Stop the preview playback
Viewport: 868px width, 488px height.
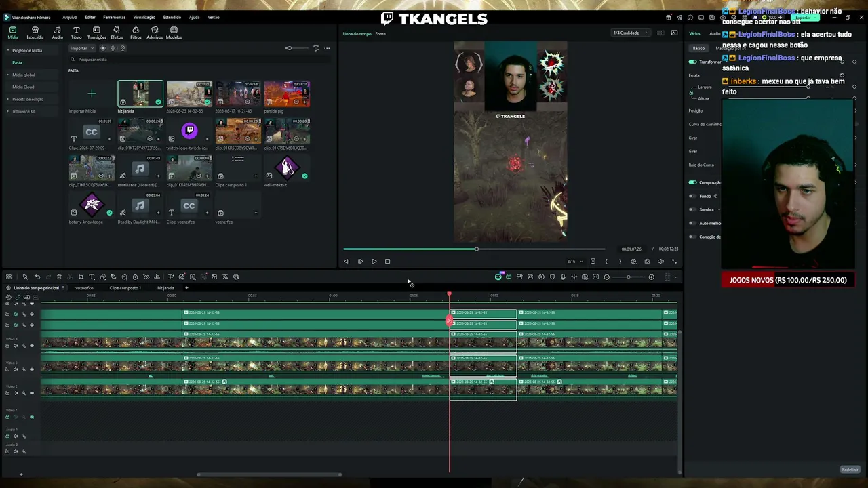pyautogui.click(x=387, y=261)
